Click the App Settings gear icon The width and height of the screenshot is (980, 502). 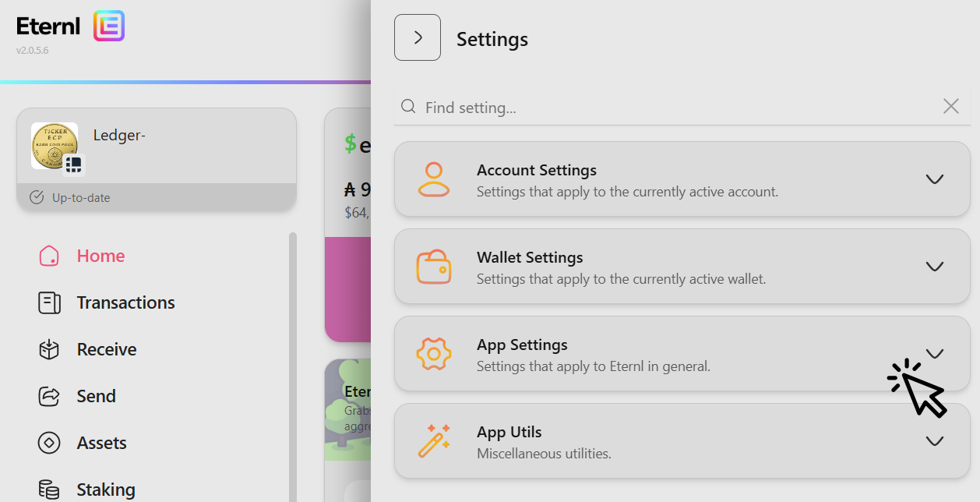click(434, 353)
